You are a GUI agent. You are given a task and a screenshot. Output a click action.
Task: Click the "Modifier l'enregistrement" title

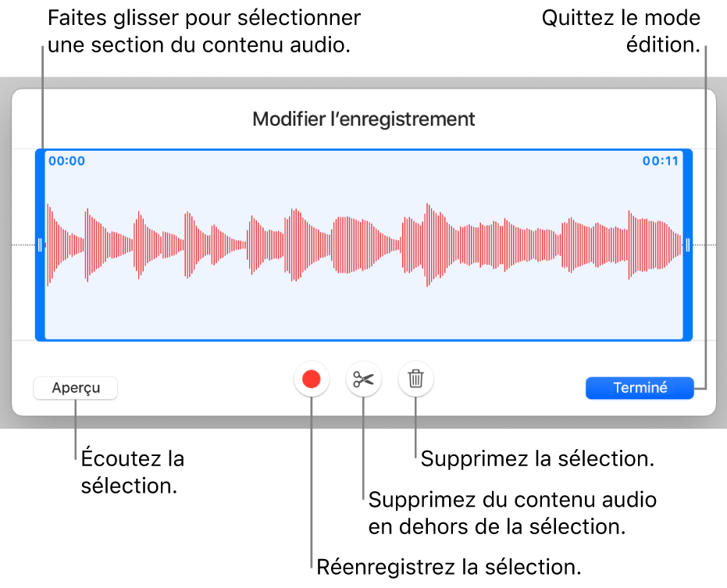pos(364,119)
